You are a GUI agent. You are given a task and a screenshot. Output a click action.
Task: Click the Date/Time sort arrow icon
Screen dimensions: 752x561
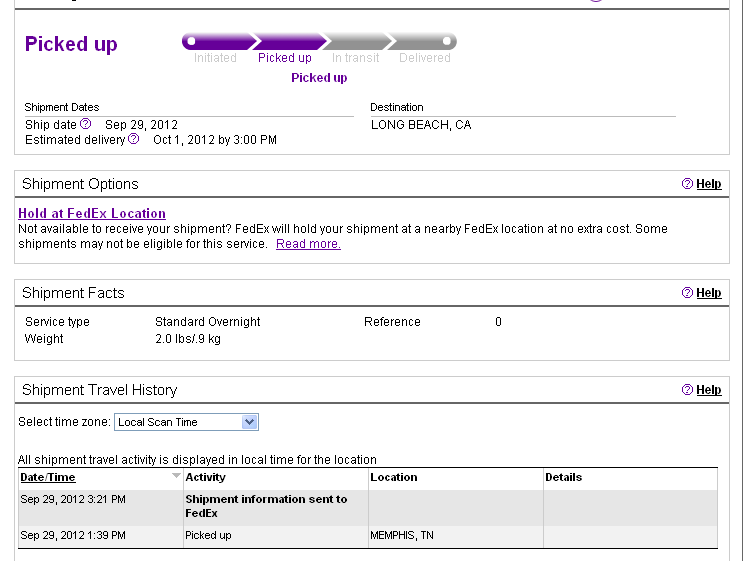click(176, 476)
